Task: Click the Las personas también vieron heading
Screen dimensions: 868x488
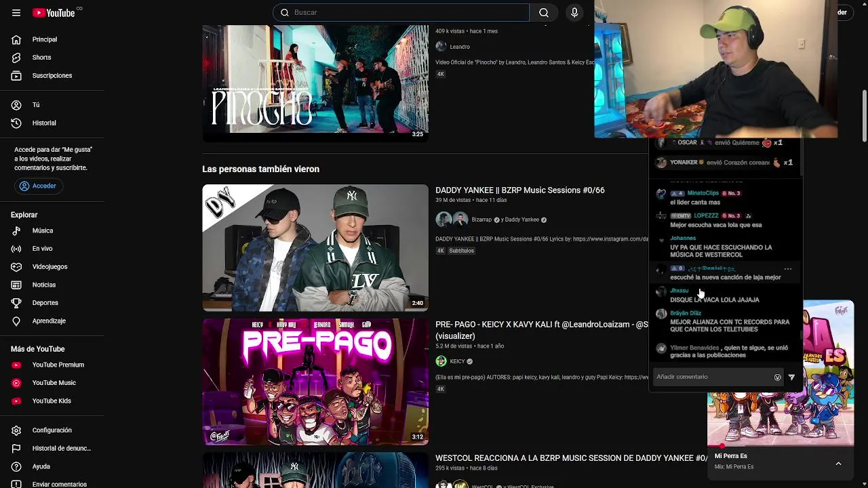Action: [x=260, y=169]
